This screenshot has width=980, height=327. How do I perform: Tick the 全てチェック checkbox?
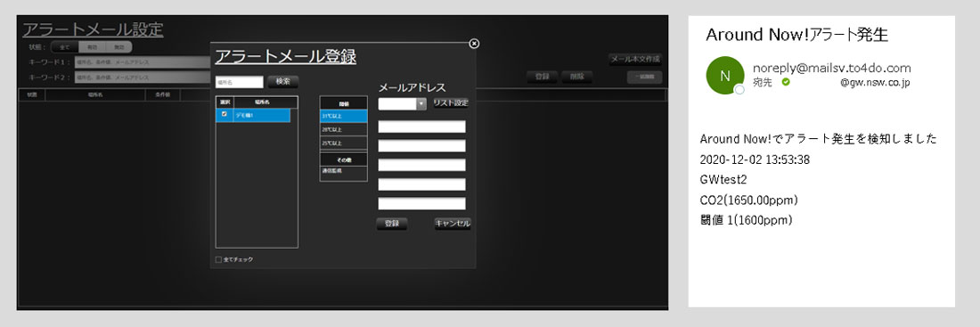[x=219, y=259]
